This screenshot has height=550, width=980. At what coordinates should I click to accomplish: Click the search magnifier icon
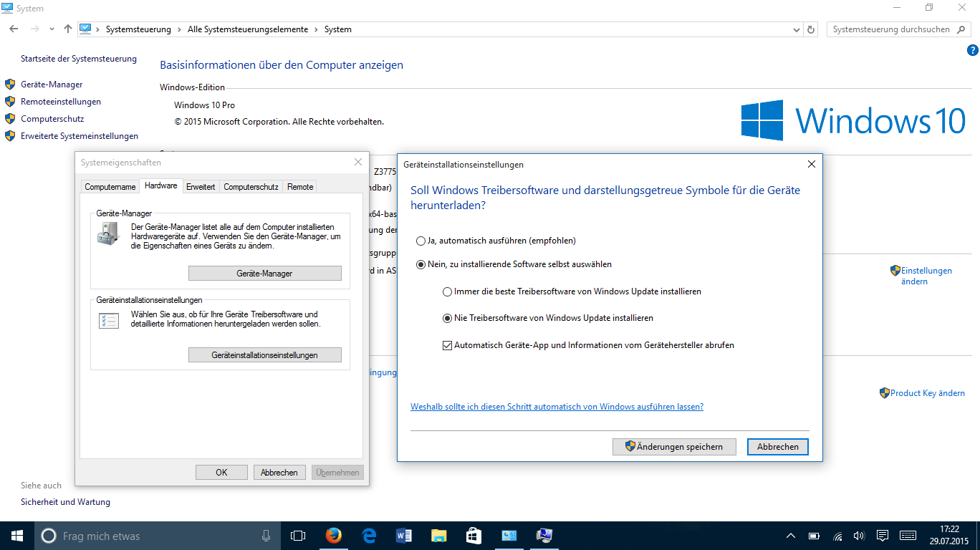(961, 29)
